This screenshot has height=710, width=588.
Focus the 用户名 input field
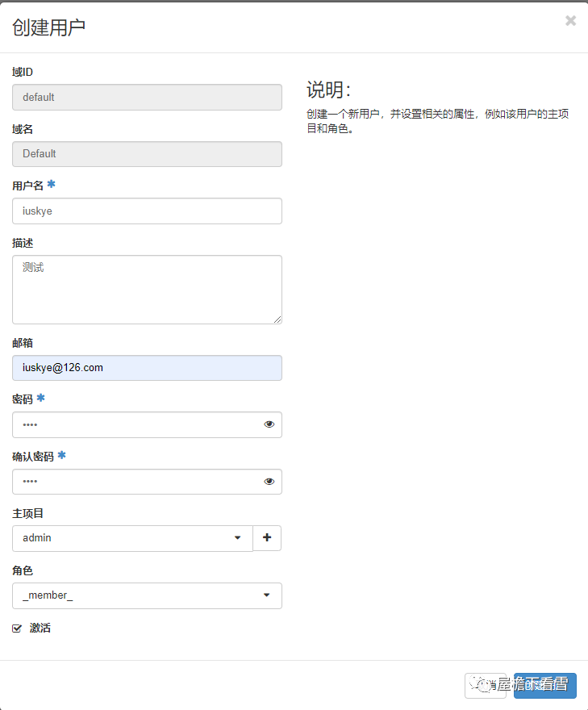click(x=147, y=211)
